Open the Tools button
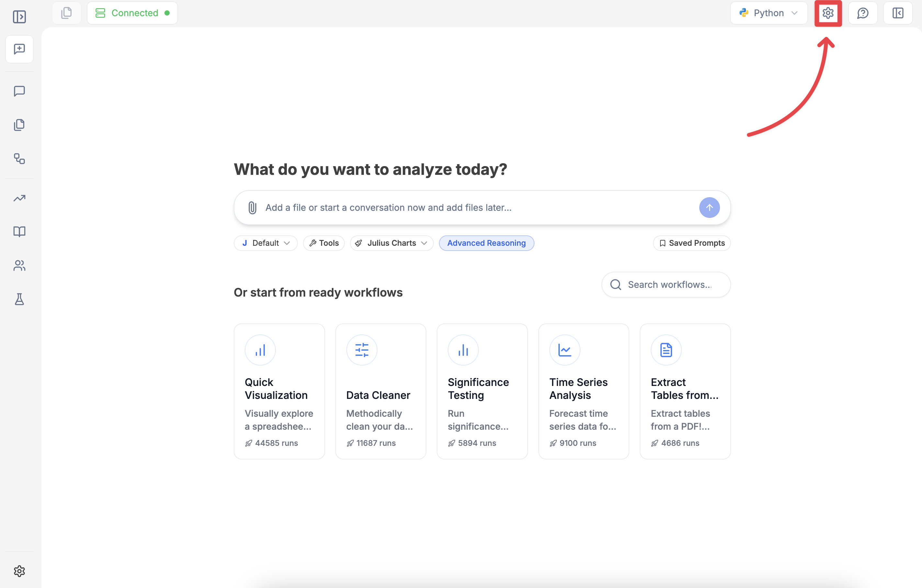 (x=324, y=243)
